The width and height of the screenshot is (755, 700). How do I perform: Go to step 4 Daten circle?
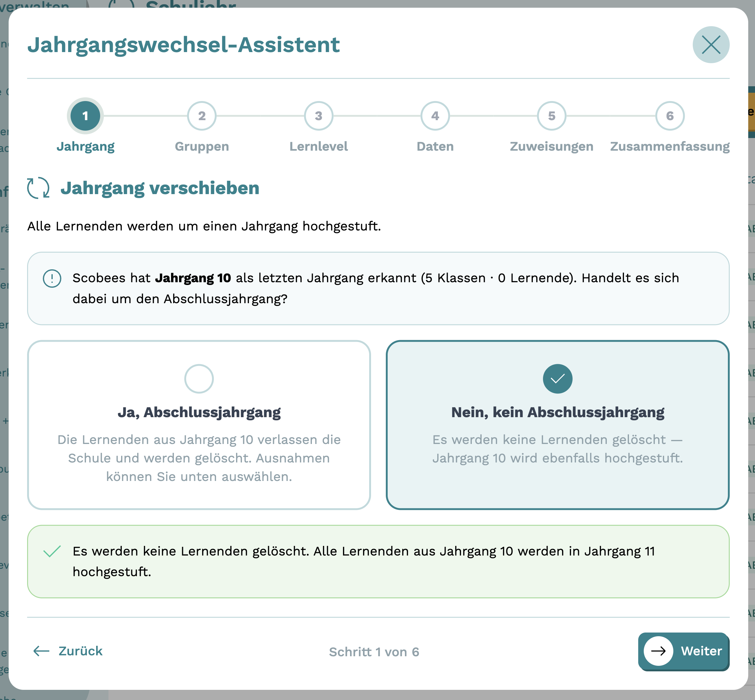click(x=435, y=116)
